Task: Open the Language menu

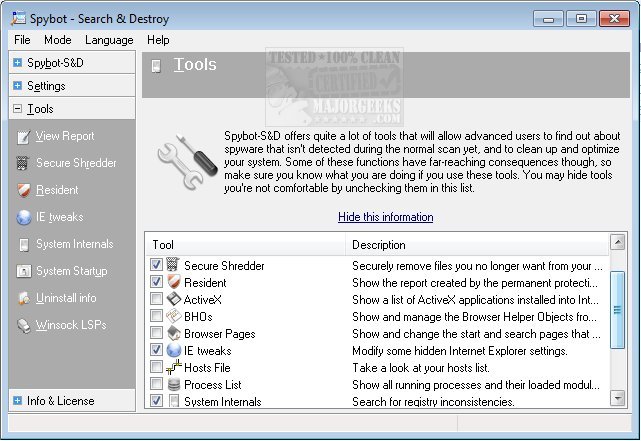Action: (x=109, y=40)
